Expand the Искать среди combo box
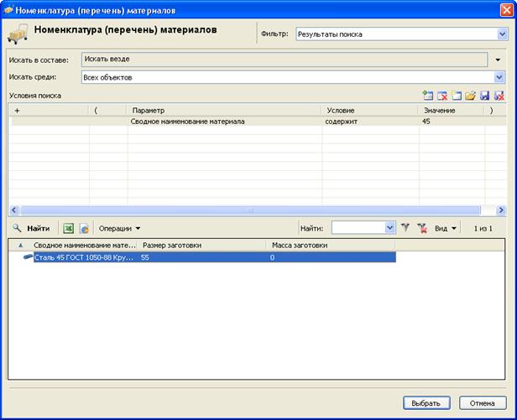 click(x=500, y=77)
